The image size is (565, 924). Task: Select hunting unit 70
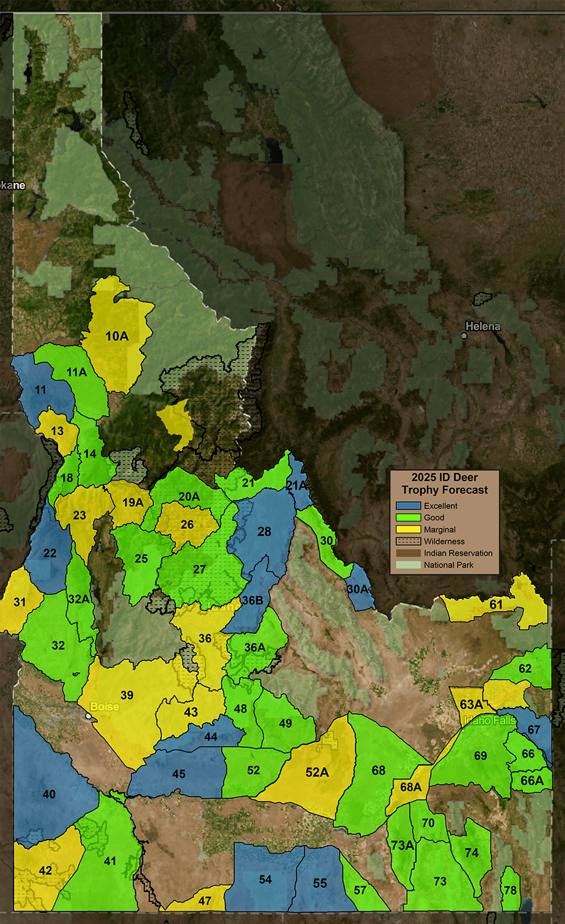click(428, 823)
